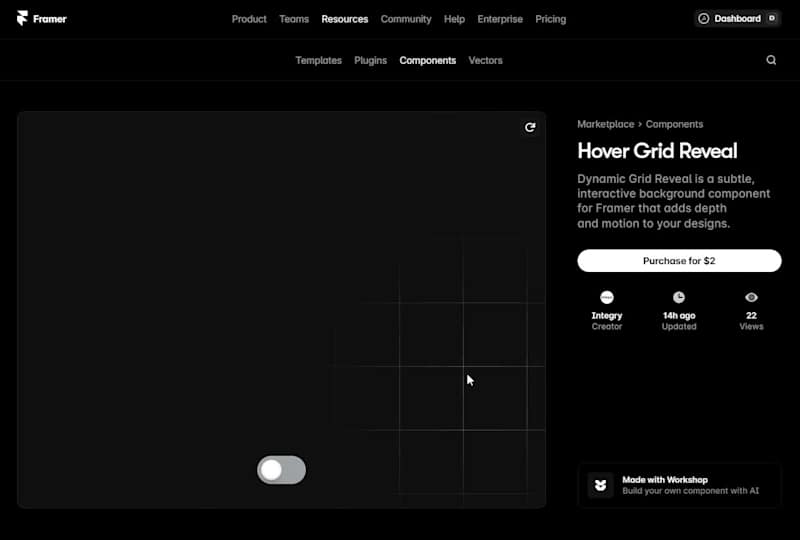Switch to the Vectors tab
Viewport: 800px width, 540px height.
pyautogui.click(x=485, y=60)
